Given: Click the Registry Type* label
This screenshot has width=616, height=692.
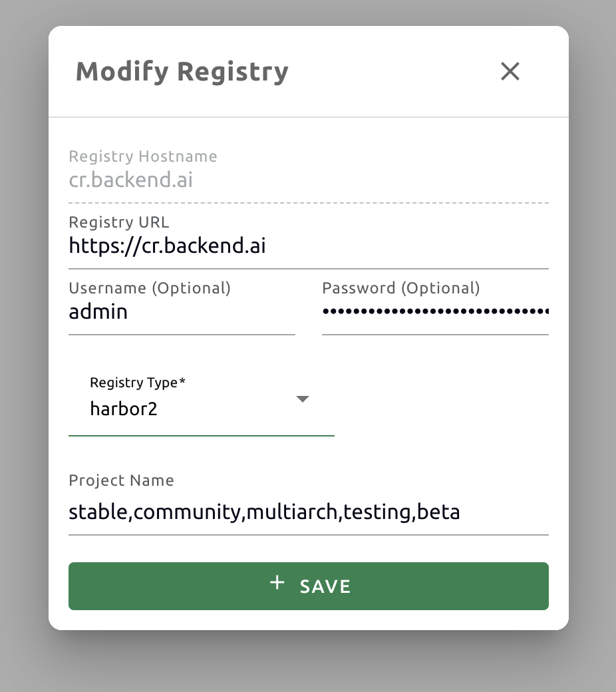Looking at the screenshot, I should [x=138, y=383].
